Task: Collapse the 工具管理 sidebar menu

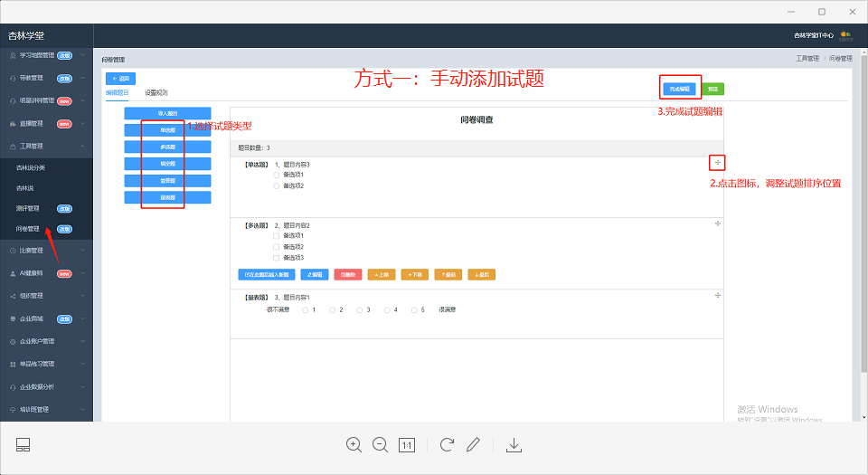Action: coord(46,147)
